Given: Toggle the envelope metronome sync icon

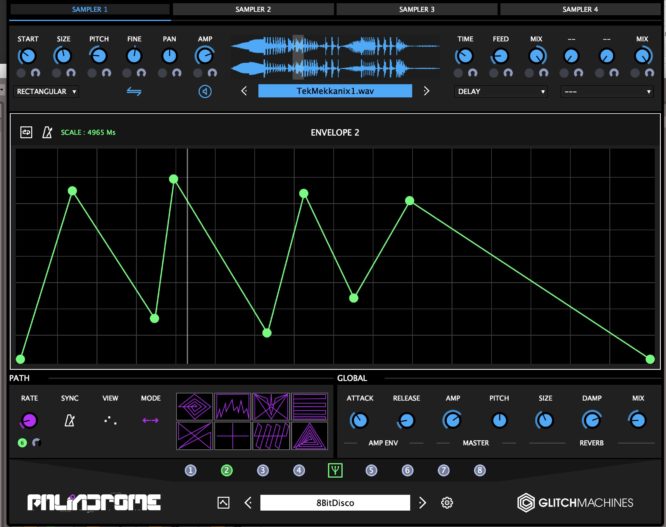Looking at the screenshot, I should (47, 132).
